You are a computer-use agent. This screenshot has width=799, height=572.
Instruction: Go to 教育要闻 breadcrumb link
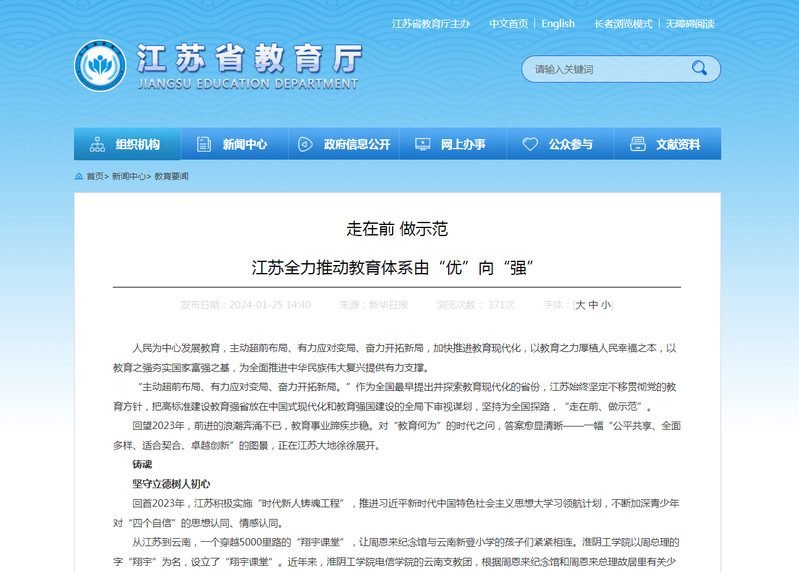[x=171, y=176]
